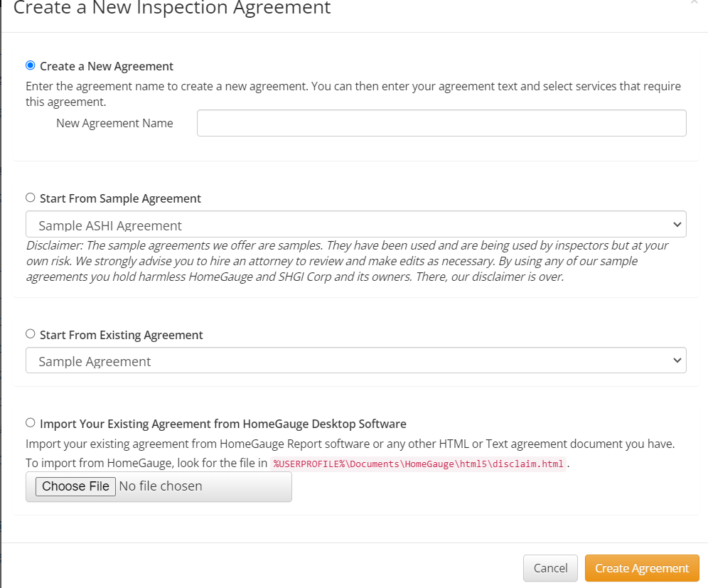The image size is (708, 588).
Task: Click the red disclaim.html file path text
Action: pyautogui.click(x=419, y=464)
